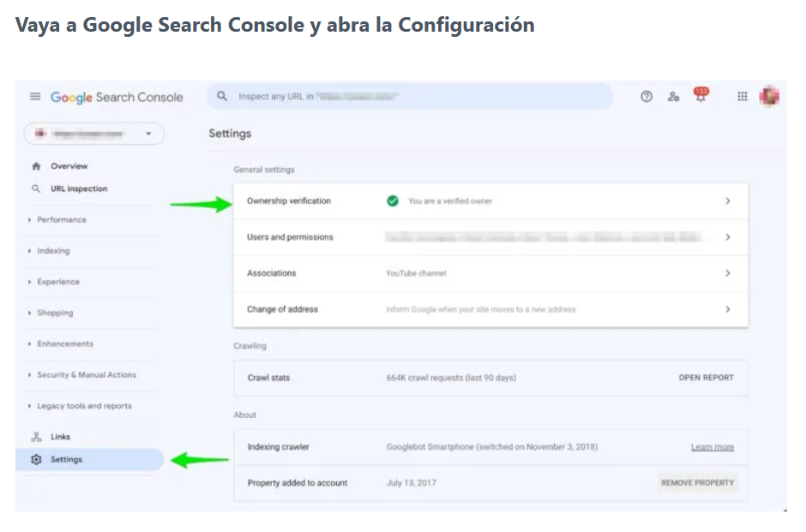Screen dimensions: 806x532
Task: Open the property selector dropdown
Action: point(94,134)
